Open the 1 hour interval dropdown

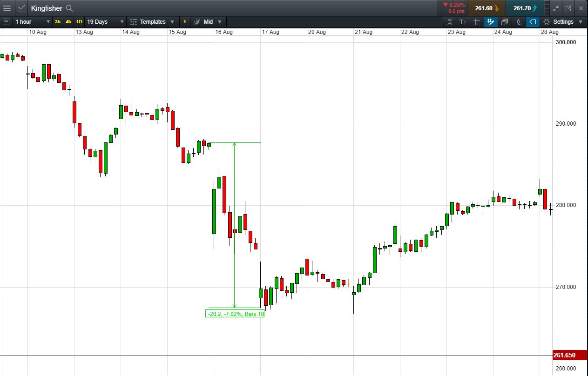pos(33,22)
